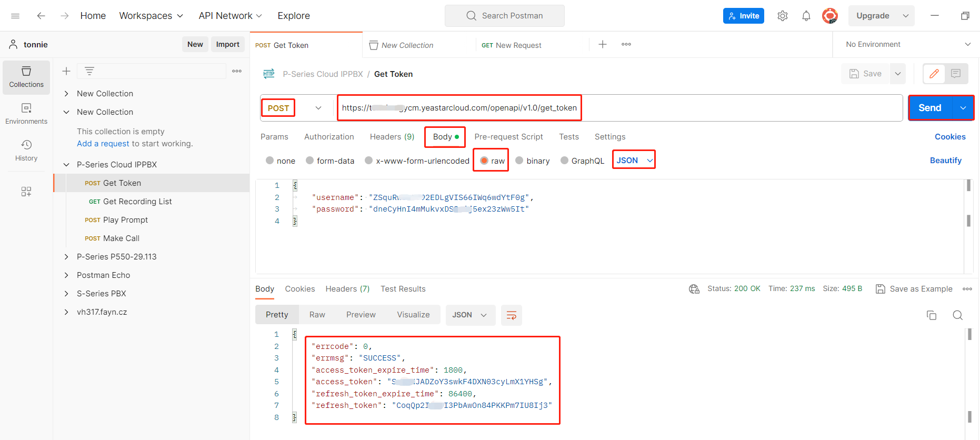Click the Send button
Image resolution: width=980 pixels, height=440 pixels.
coord(930,108)
